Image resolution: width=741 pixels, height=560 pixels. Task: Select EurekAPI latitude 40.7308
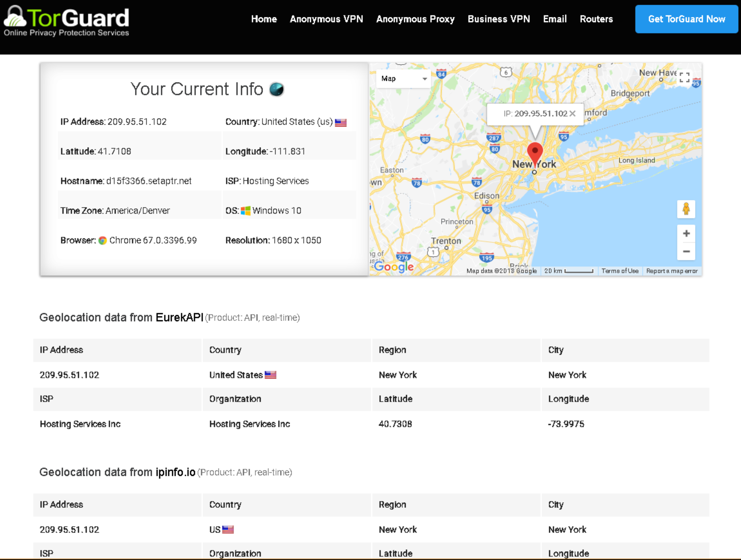pos(395,424)
